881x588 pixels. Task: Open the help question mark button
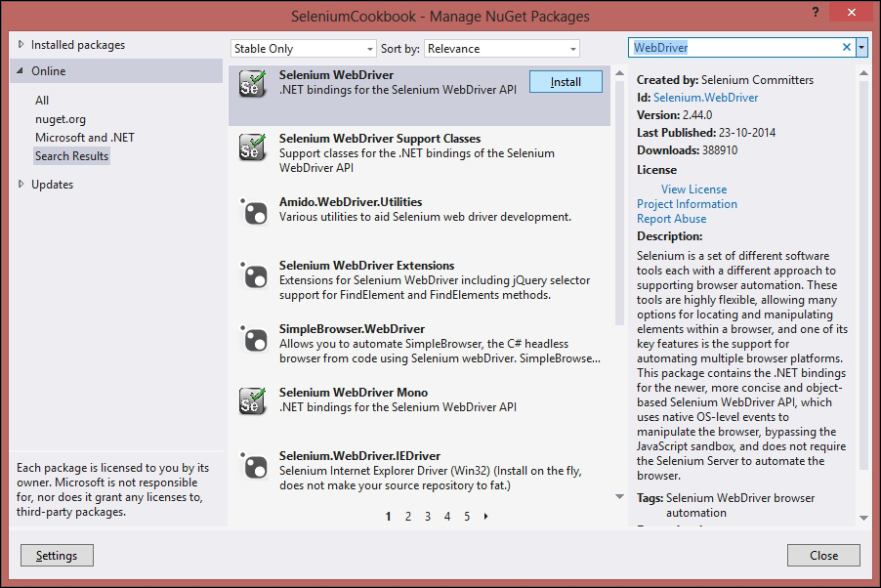(816, 12)
